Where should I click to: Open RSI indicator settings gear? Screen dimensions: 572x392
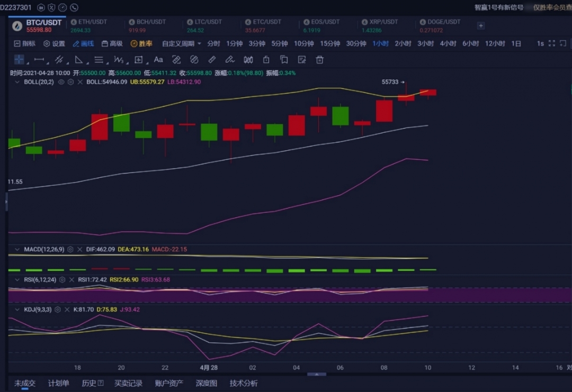click(x=62, y=279)
